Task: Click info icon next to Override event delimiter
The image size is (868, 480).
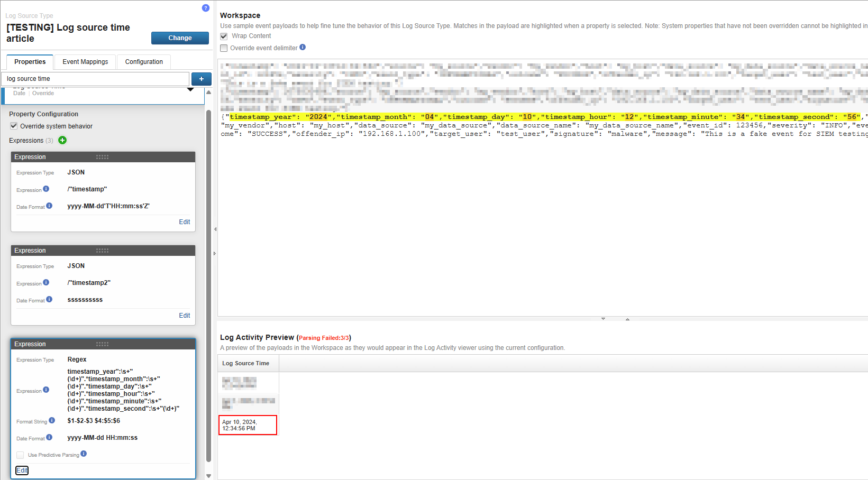Action: 303,47
